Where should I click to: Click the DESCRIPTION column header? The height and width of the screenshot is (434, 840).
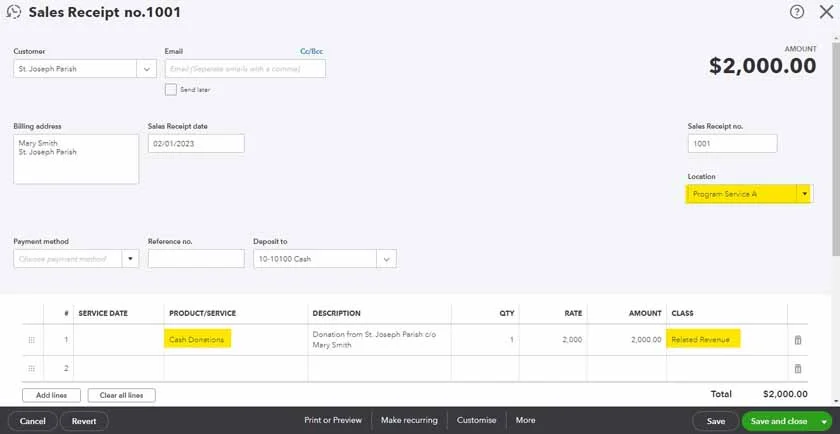coord(336,313)
